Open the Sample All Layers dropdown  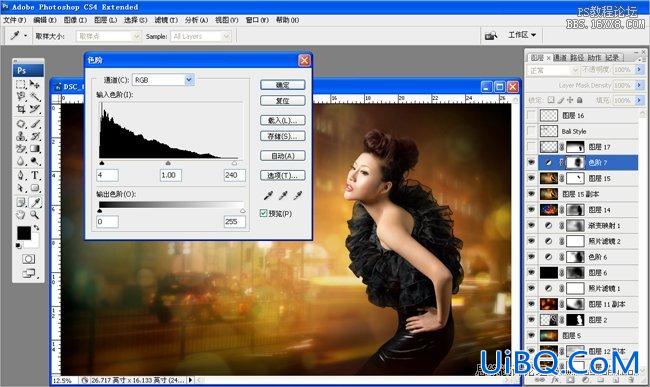pos(226,36)
